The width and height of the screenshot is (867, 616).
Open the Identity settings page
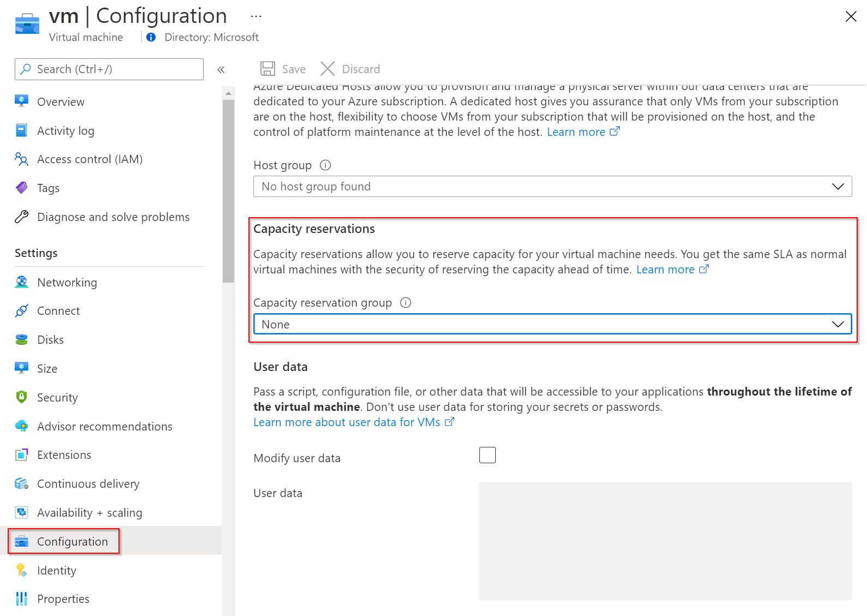click(x=57, y=571)
